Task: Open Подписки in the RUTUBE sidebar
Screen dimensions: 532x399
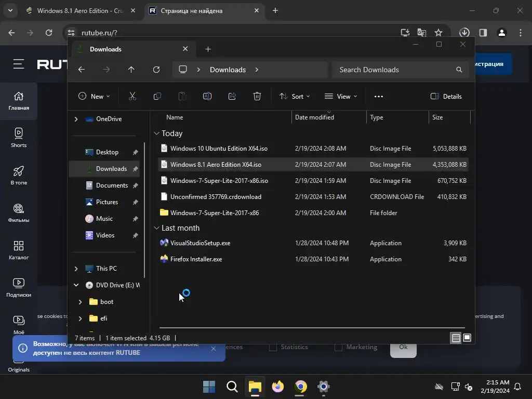Action: point(19,288)
